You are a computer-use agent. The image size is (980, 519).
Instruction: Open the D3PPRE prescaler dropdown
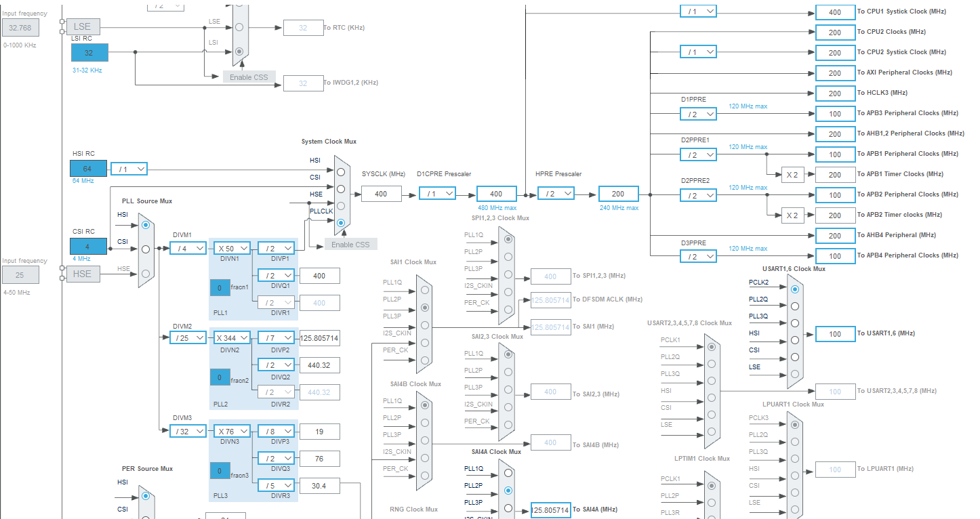(x=698, y=255)
